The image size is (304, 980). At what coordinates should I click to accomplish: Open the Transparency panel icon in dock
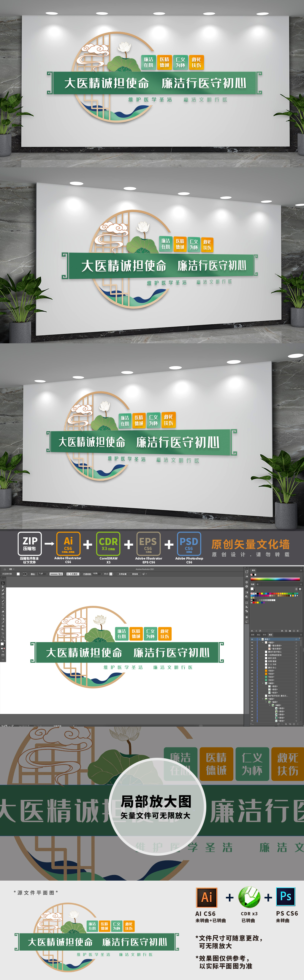point(246,597)
